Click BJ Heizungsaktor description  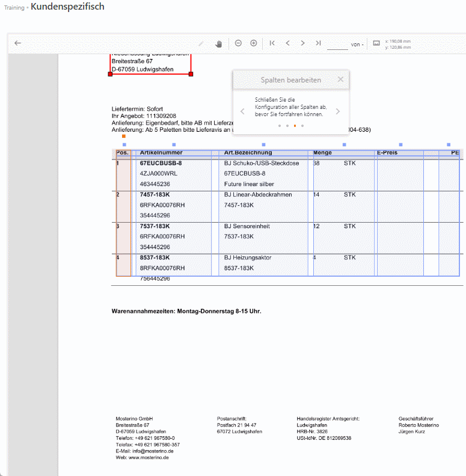click(248, 258)
